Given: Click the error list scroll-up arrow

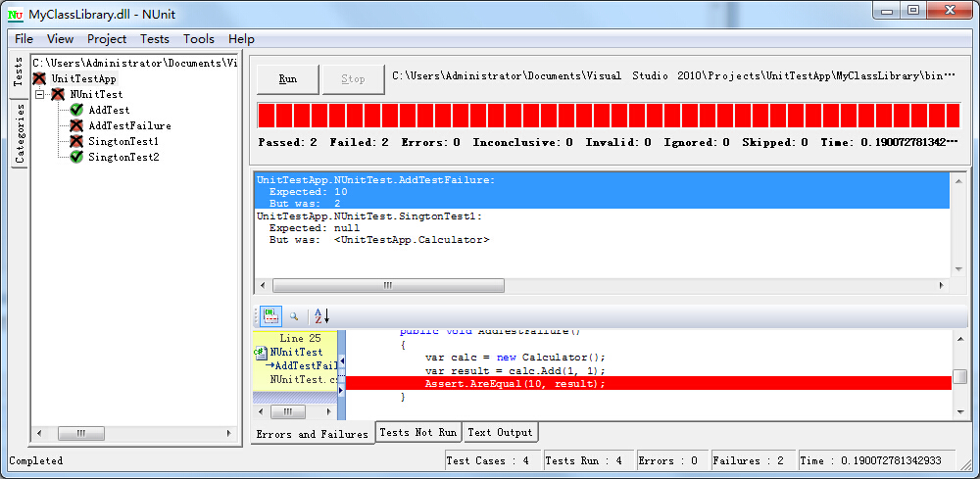Looking at the screenshot, I should pyautogui.click(x=960, y=180).
